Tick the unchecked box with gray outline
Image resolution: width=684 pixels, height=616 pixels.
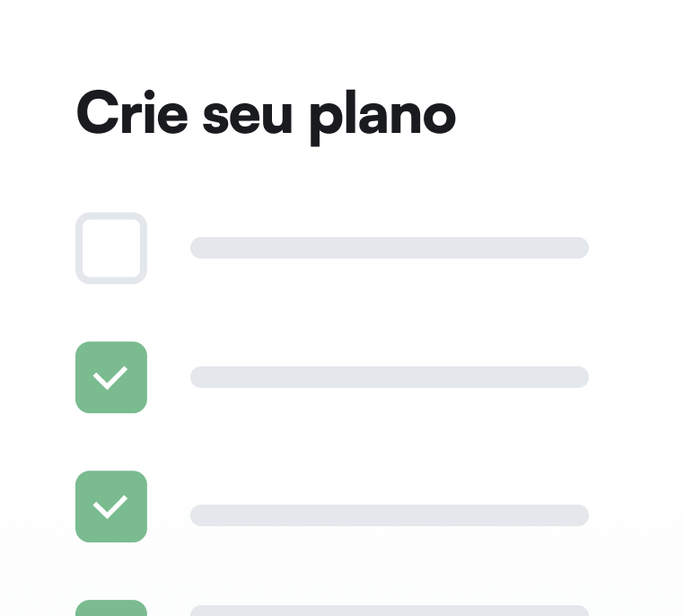click(111, 248)
